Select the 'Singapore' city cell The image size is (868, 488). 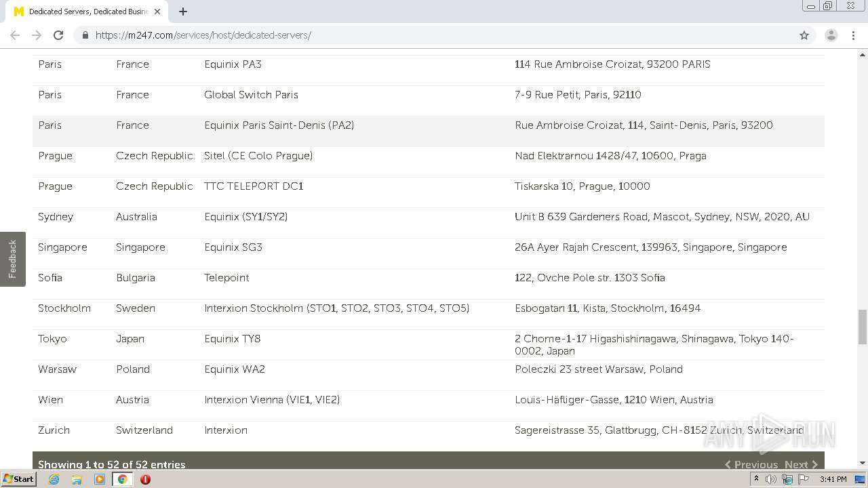(x=62, y=247)
